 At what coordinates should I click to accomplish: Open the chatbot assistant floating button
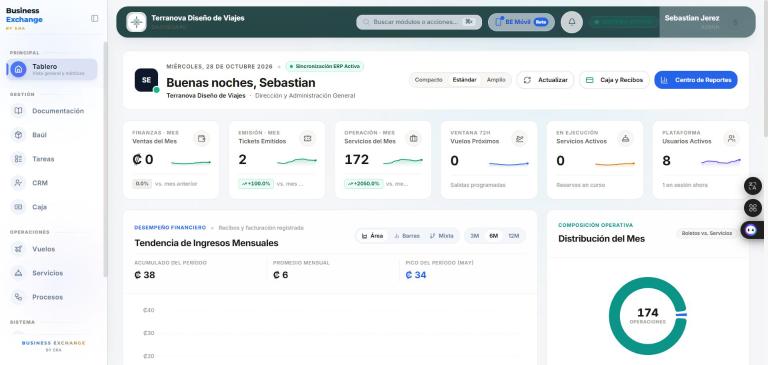[x=752, y=230]
